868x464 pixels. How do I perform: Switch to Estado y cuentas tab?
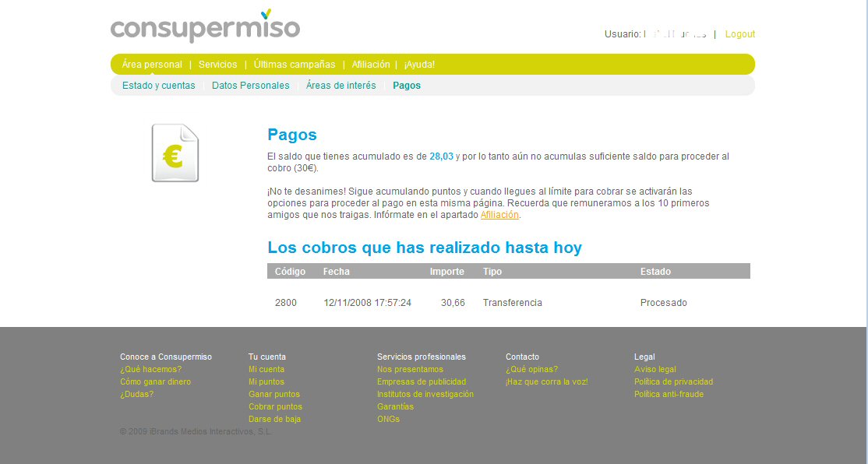[159, 85]
